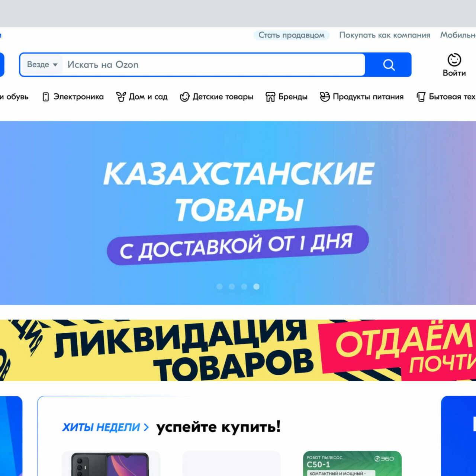This screenshot has width=476, height=476.
Task: Open the smartphone product thumbnail
Action: click(x=111, y=463)
